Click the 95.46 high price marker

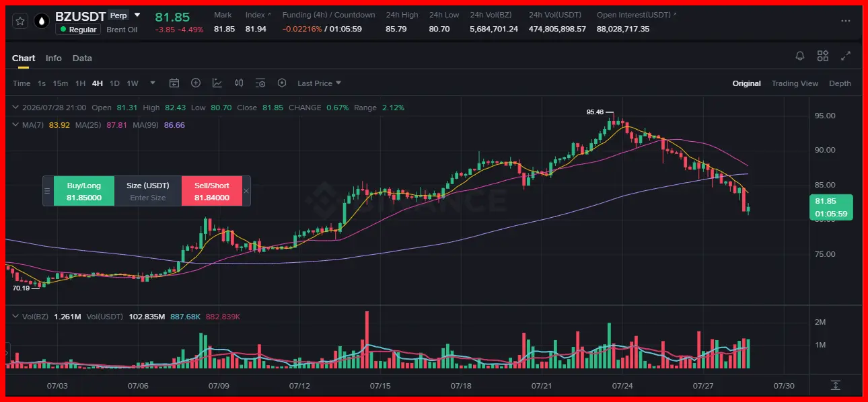coord(595,112)
